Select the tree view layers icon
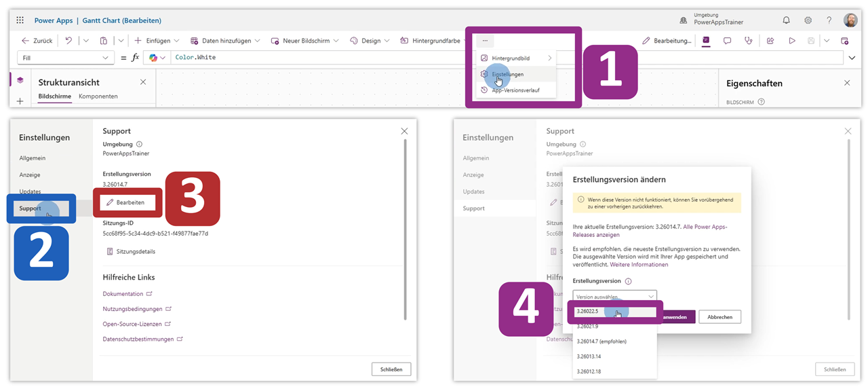This screenshot has height=389, width=868. pos(20,79)
